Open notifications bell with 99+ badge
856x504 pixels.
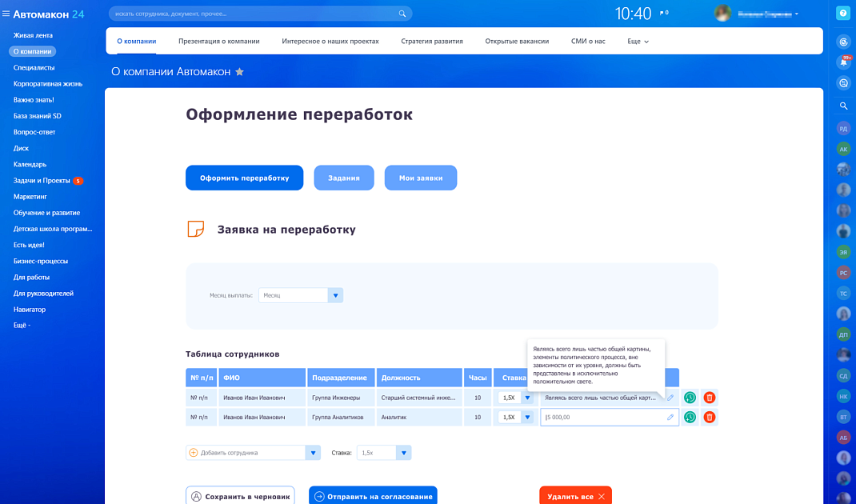tap(843, 62)
